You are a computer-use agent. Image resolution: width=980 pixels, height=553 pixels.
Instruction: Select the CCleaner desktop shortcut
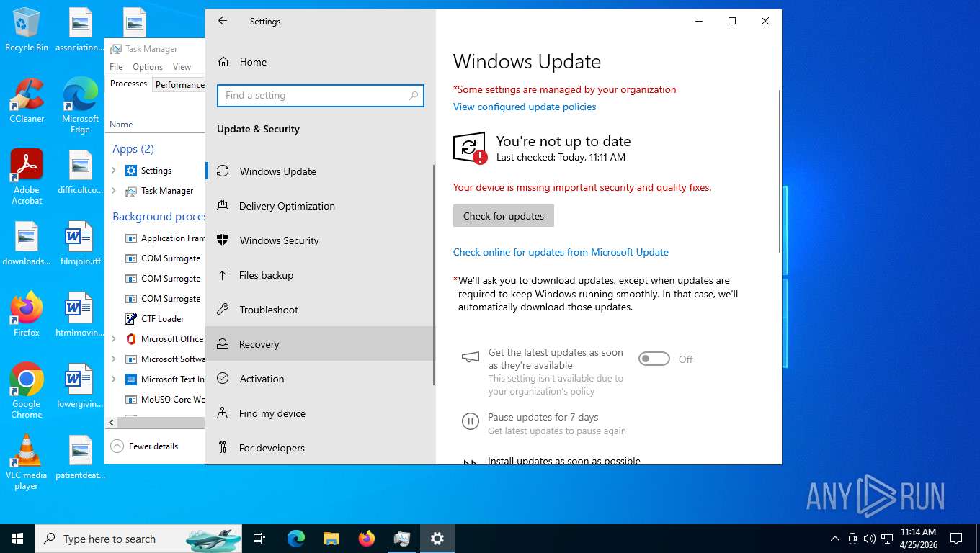[27, 101]
